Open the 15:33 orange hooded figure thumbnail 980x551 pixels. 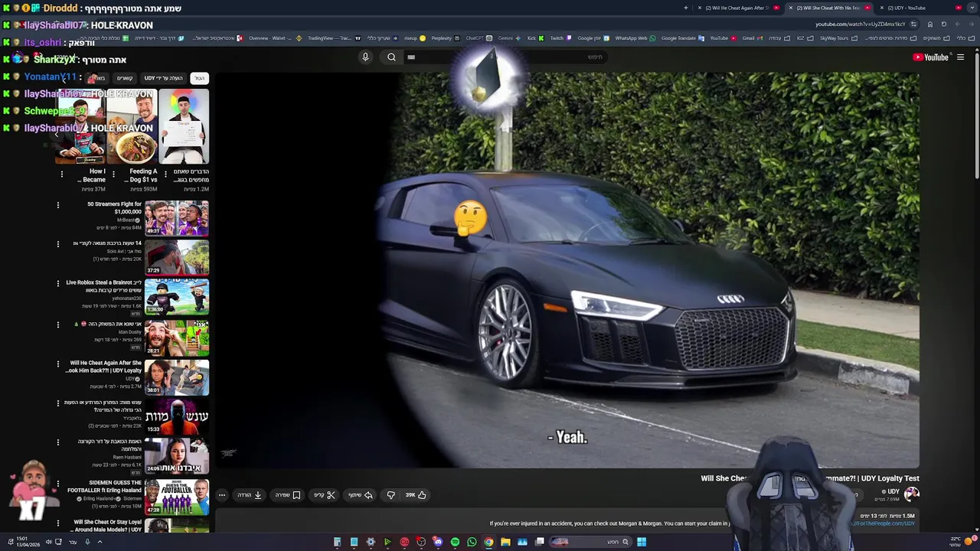(x=177, y=416)
